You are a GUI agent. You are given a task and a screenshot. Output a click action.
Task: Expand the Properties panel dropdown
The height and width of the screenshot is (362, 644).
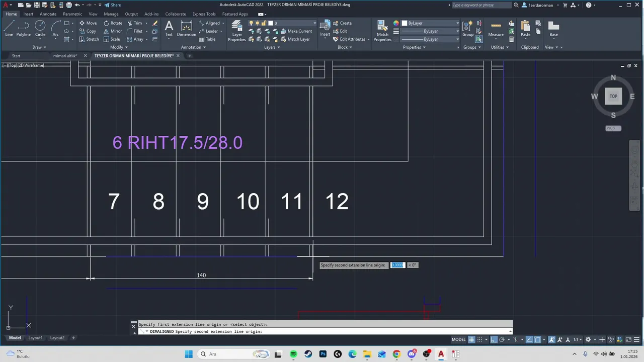pyautogui.click(x=414, y=47)
